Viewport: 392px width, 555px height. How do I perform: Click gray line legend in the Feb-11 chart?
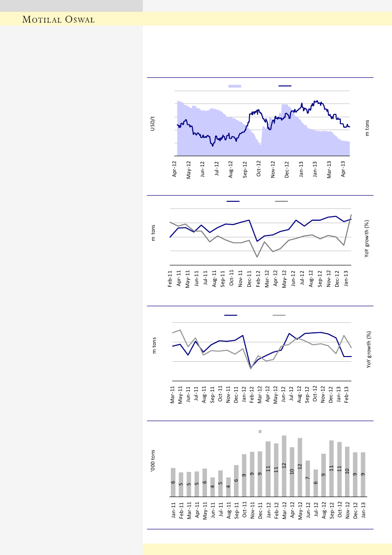click(281, 201)
